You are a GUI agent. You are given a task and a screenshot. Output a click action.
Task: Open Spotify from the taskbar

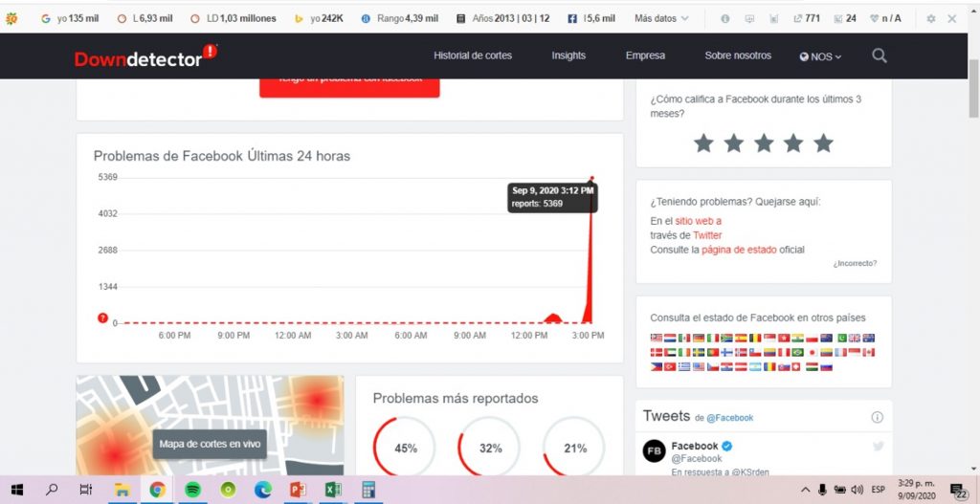tap(192, 490)
